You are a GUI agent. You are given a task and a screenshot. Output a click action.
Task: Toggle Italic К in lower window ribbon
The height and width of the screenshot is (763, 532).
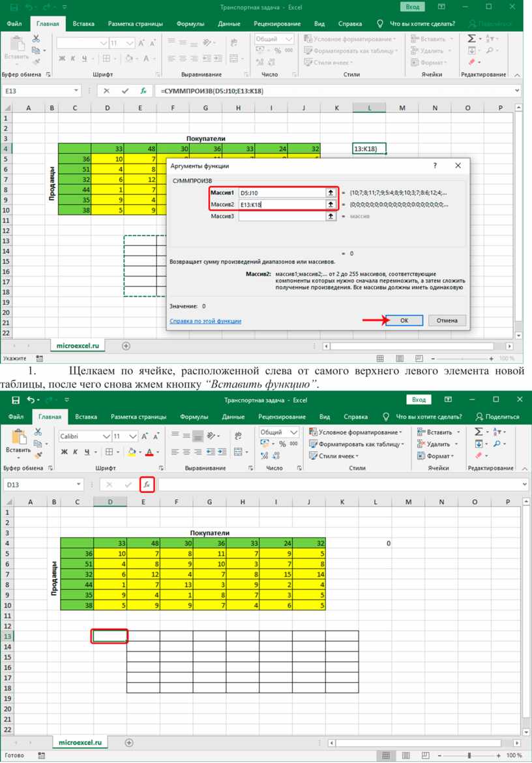75,452
